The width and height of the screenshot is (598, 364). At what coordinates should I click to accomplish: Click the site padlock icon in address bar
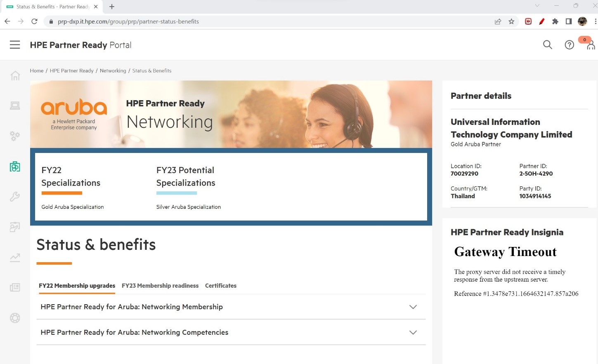[x=51, y=21]
